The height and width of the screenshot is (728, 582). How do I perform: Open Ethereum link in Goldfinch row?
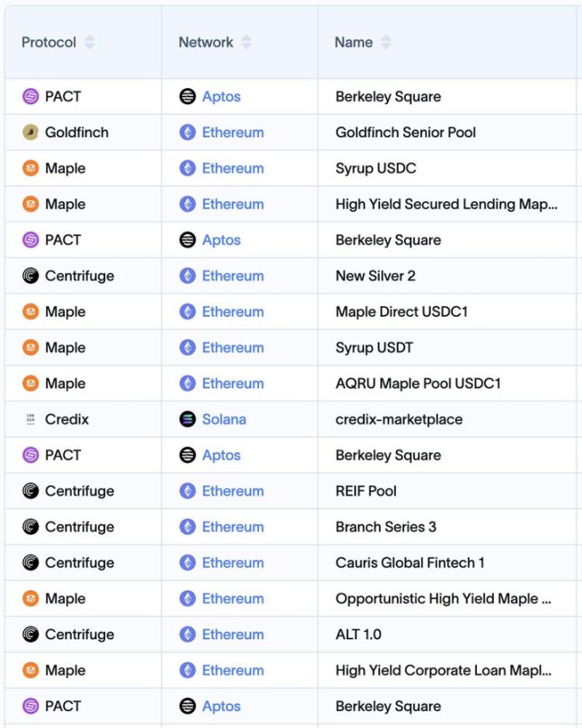tap(233, 132)
